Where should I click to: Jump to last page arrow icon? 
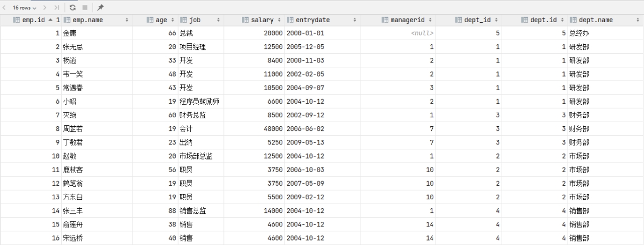coord(56,8)
